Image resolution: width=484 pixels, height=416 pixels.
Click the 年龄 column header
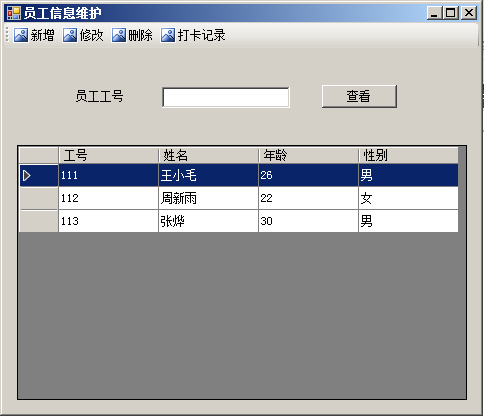[x=308, y=155]
